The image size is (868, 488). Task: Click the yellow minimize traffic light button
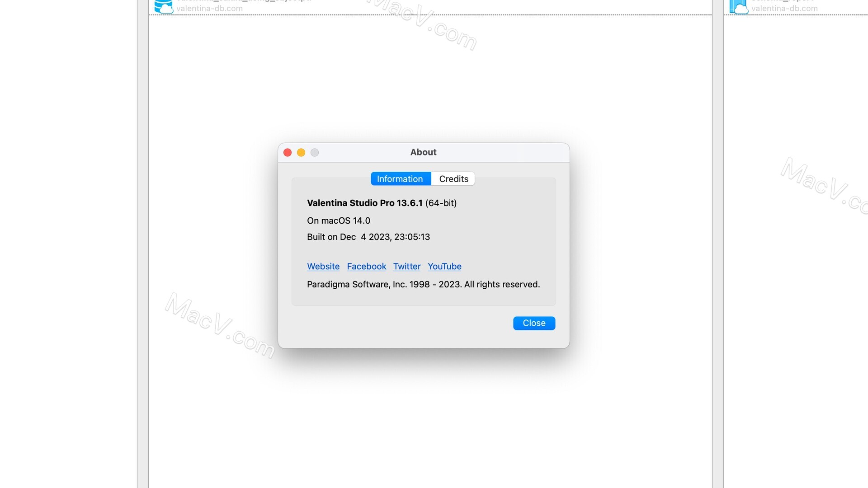click(301, 153)
